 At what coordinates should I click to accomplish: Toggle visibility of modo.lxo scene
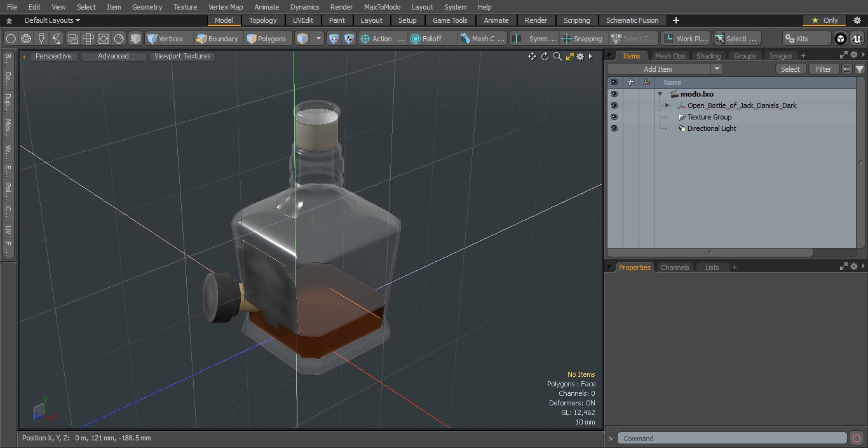tap(614, 94)
